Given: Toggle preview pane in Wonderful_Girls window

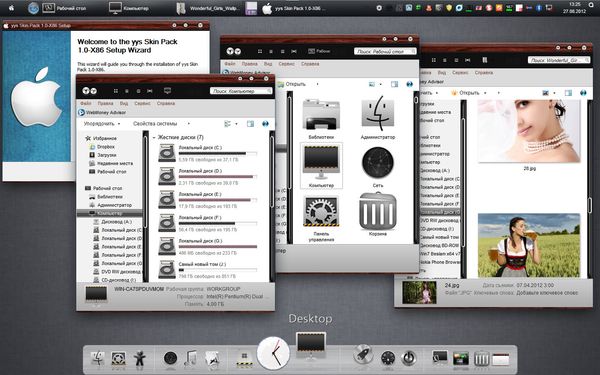Looking at the screenshot, I should [x=568, y=93].
